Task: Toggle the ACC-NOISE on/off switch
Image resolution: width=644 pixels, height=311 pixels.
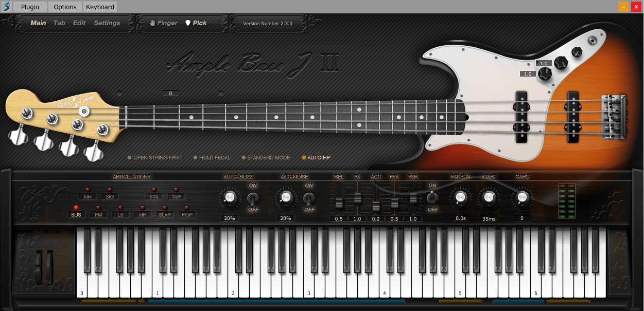Action: coord(309,198)
